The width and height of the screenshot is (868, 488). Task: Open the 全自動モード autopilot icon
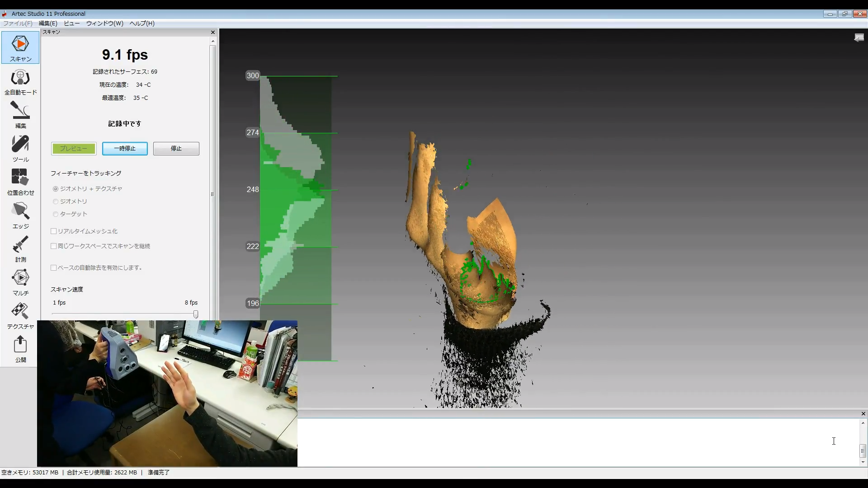[x=20, y=82]
